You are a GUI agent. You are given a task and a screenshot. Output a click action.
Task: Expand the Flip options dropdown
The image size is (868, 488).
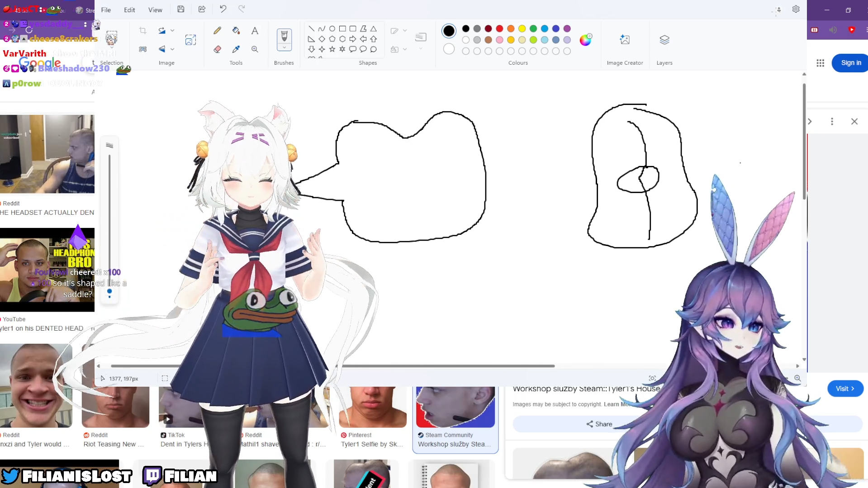(172, 49)
